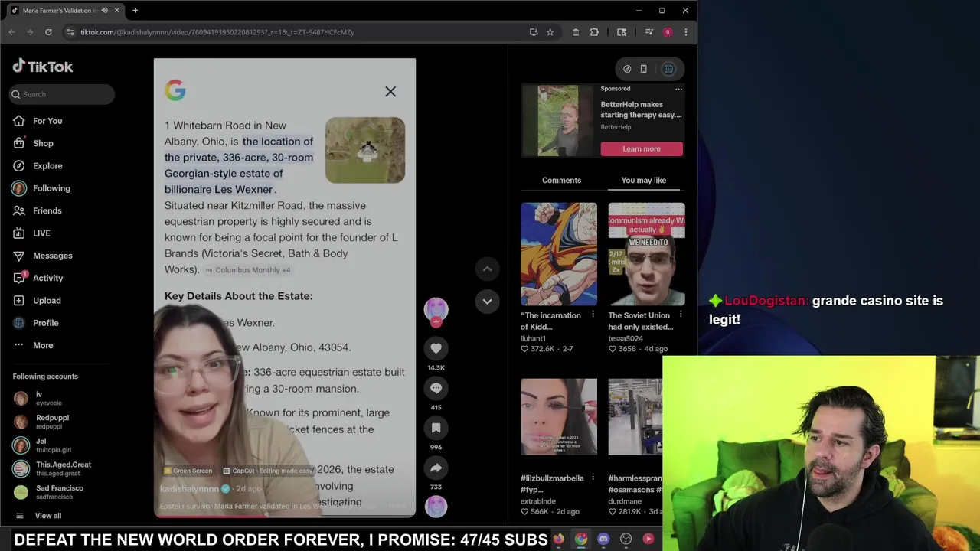The image size is (980, 551).
Task: Click the Green Screen effect tag
Action: 188,471
